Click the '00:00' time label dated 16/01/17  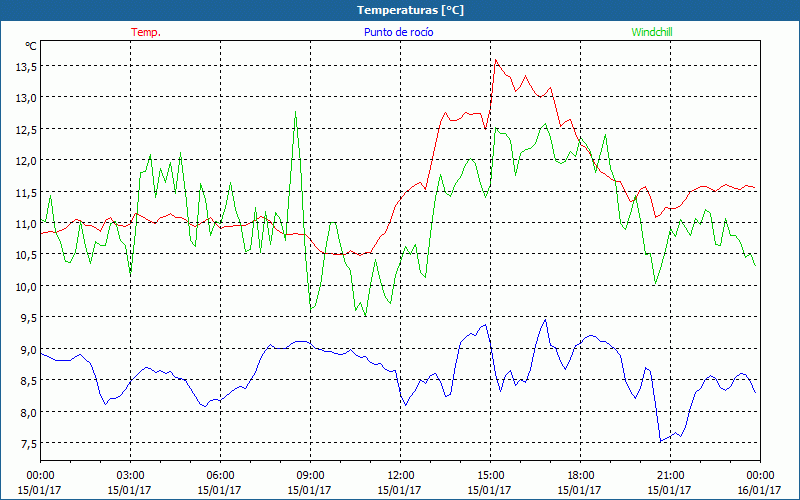tap(760, 476)
